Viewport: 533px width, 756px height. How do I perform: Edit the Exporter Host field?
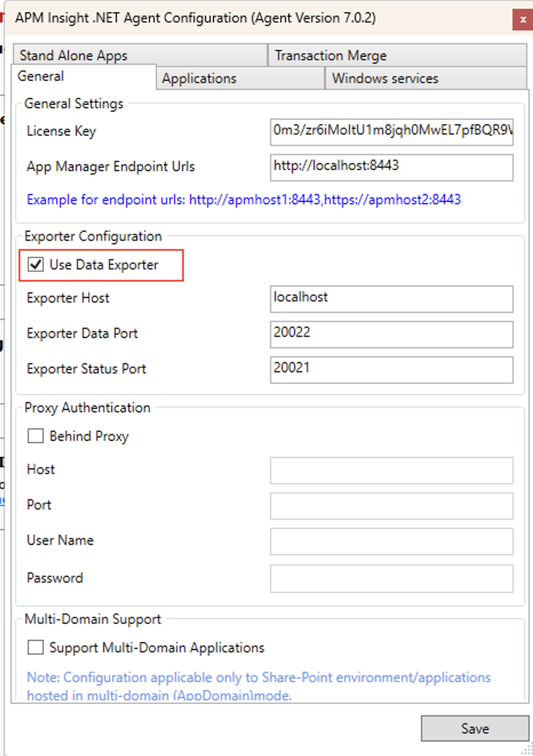[392, 299]
